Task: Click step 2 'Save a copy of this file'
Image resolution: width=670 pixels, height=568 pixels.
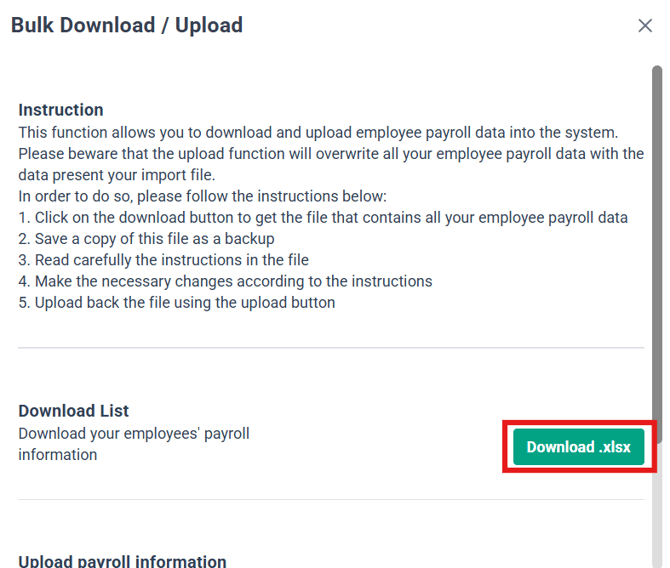Action: (146, 239)
